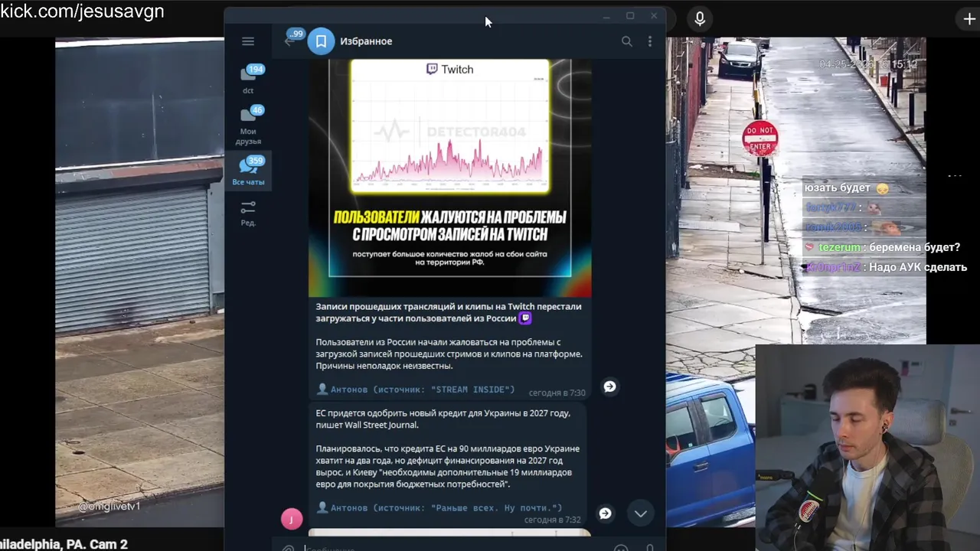
Task: Click the purple Twitch emoji in the post
Action: click(524, 318)
